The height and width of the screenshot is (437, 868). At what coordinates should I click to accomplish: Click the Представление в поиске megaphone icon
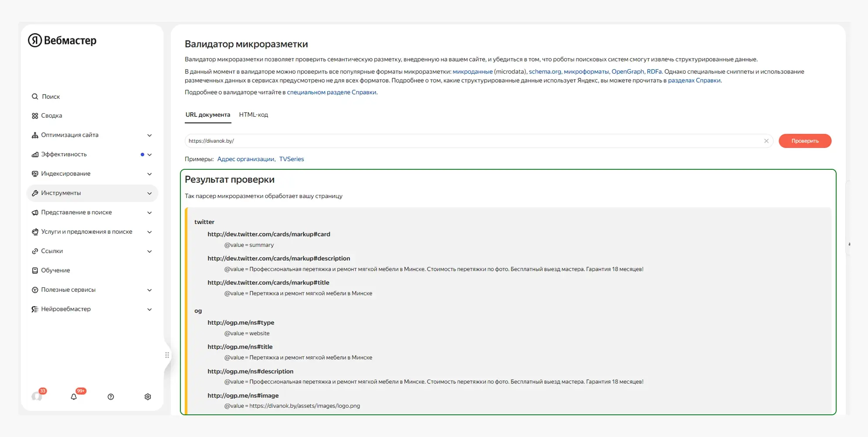point(35,212)
